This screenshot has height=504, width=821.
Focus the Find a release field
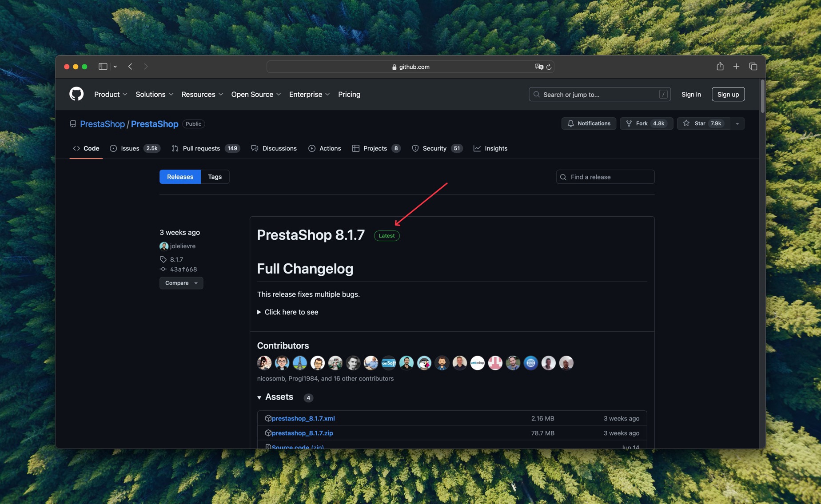click(606, 177)
